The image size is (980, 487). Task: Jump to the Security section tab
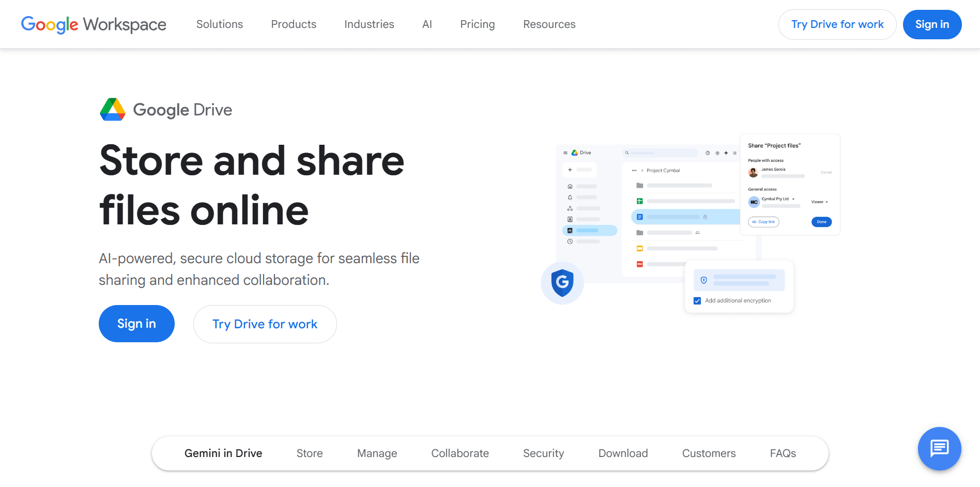pyautogui.click(x=544, y=453)
